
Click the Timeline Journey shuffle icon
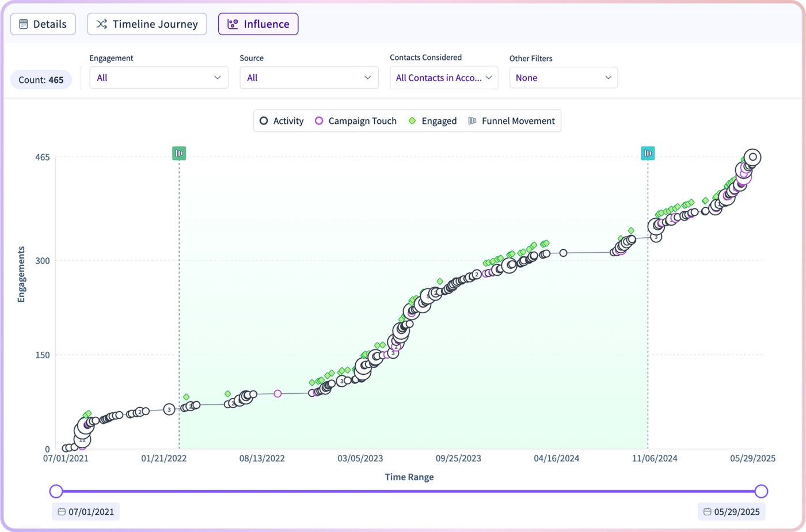(101, 24)
